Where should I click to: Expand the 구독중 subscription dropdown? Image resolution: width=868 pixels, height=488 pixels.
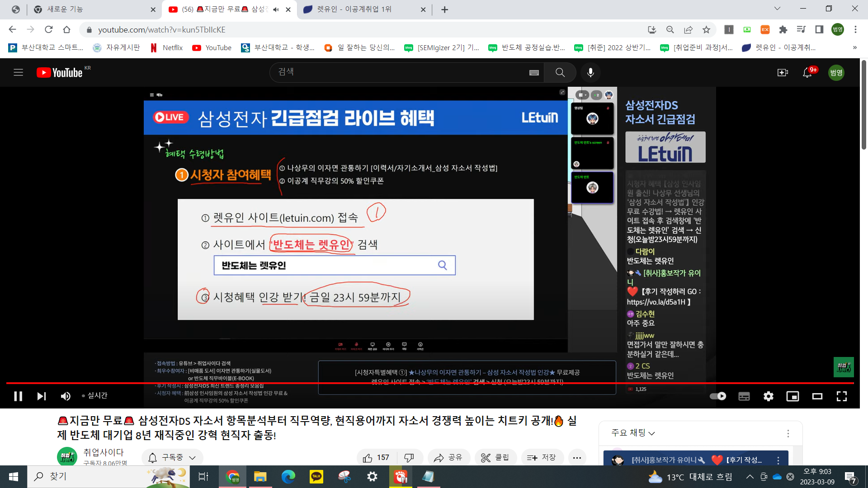pos(172,458)
